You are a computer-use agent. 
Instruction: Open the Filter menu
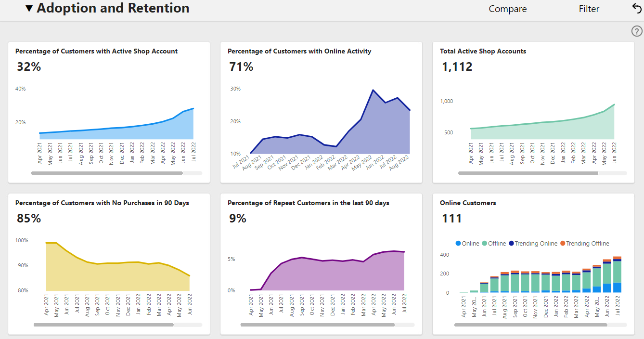pos(589,9)
